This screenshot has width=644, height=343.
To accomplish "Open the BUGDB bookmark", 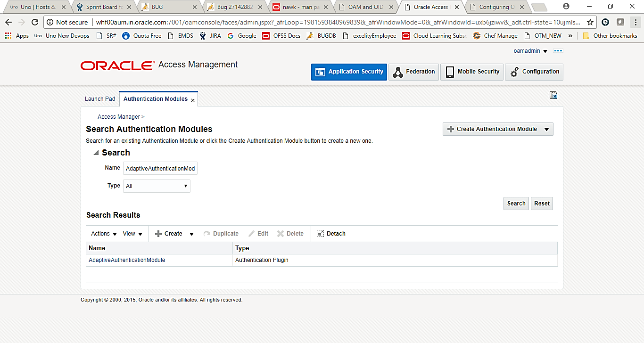I will tap(321, 36).
